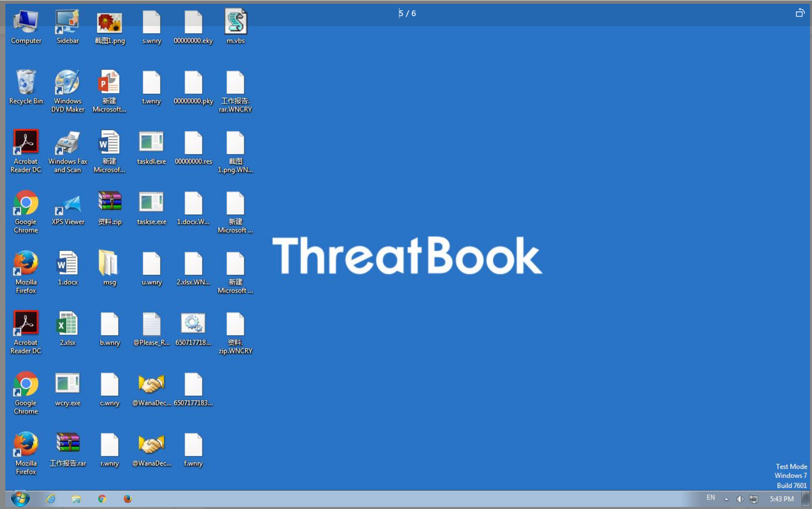
Task: Select the b.wnry file
Action: (110, 329)
